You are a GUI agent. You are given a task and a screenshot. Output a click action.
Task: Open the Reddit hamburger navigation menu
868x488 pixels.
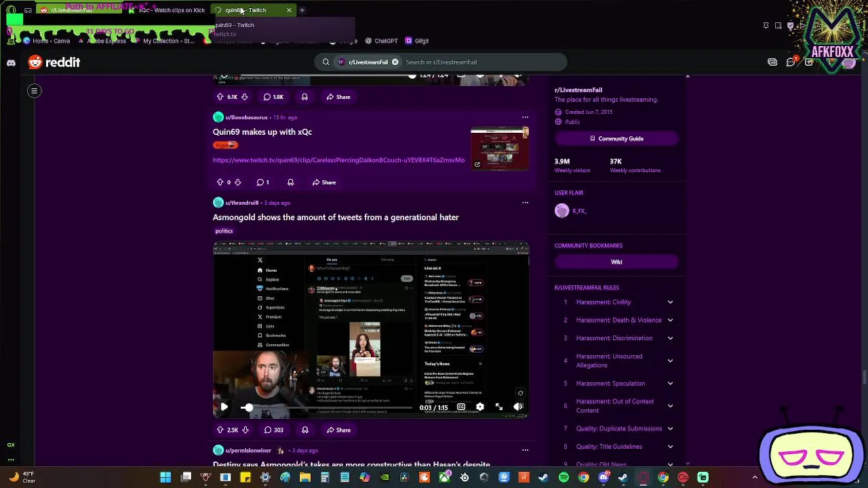(x=34, y=90)
